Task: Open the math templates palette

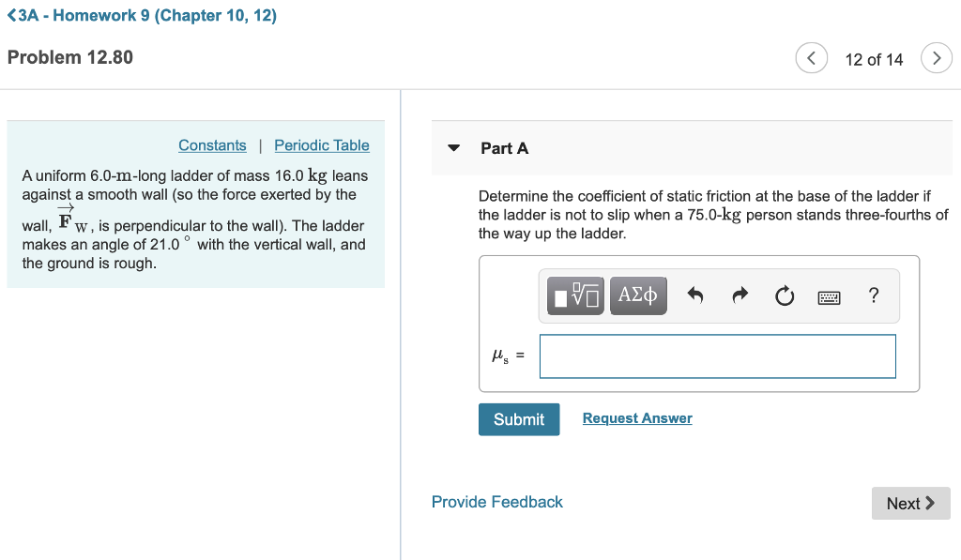Action: coord(573,295)
